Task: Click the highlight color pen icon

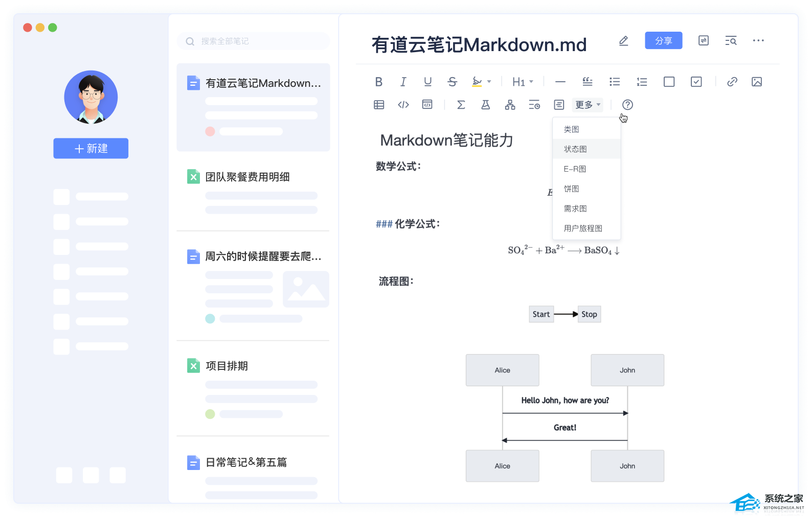Action: click(x=477, y=82)
